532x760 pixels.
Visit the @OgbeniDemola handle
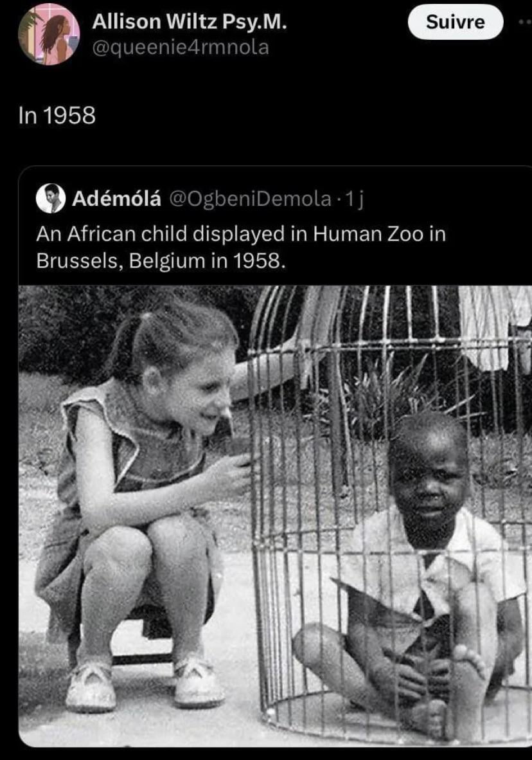249,199
